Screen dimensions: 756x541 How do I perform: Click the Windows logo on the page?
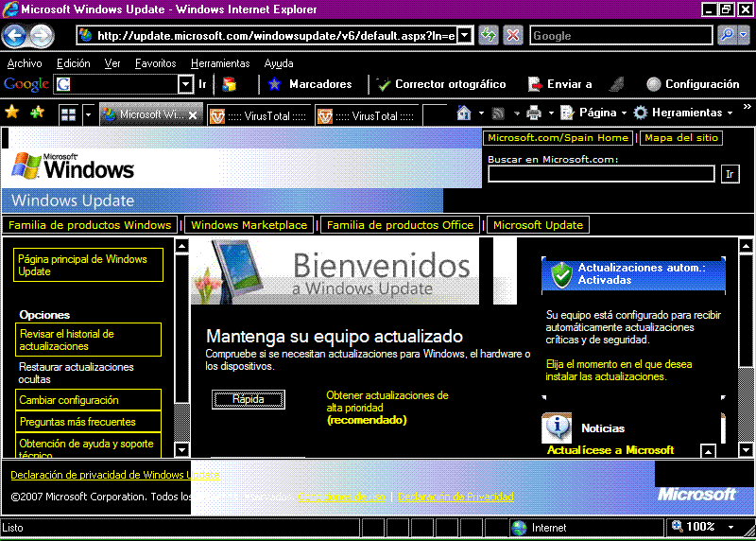73,166
